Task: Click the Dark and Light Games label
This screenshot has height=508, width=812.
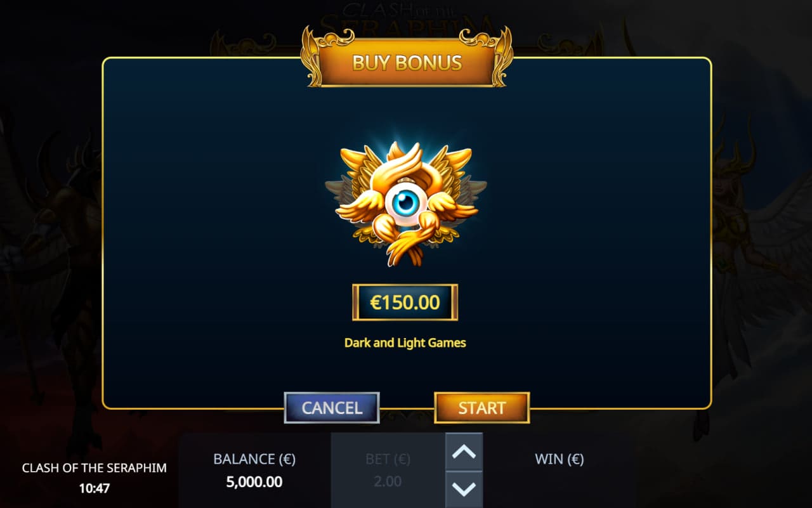Action: [x=405, y=342]
